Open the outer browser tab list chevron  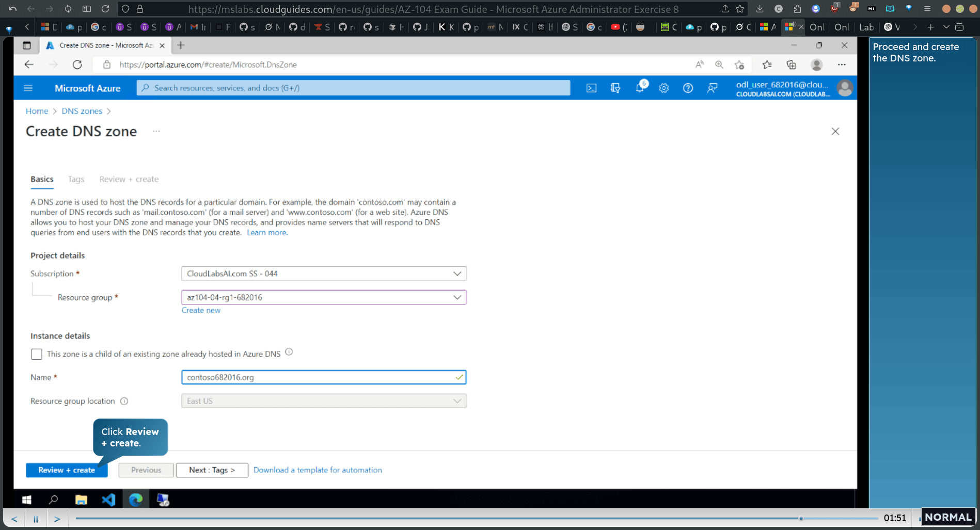coord(946,27)
